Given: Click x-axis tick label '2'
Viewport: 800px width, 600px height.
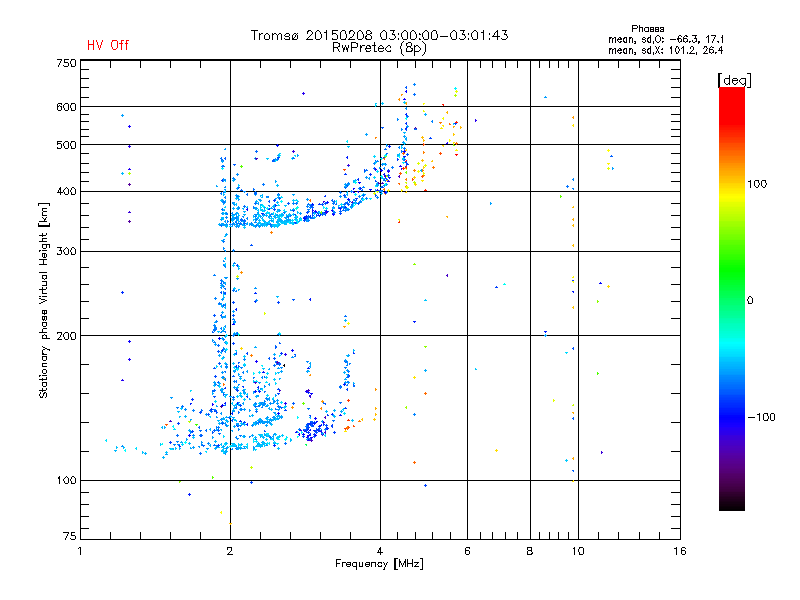Looking at the screenshot, I should (230, 551).
